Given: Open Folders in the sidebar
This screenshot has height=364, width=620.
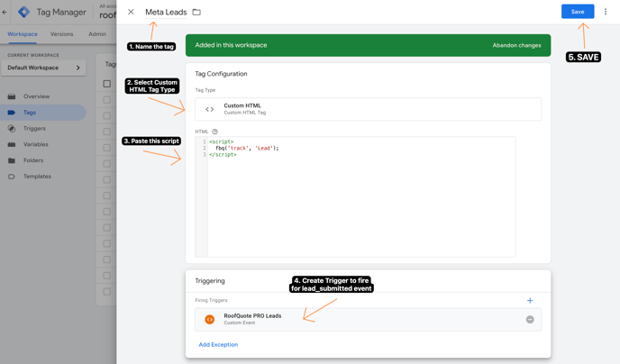Looking at the screenshot, I should [x=33, y=160].
